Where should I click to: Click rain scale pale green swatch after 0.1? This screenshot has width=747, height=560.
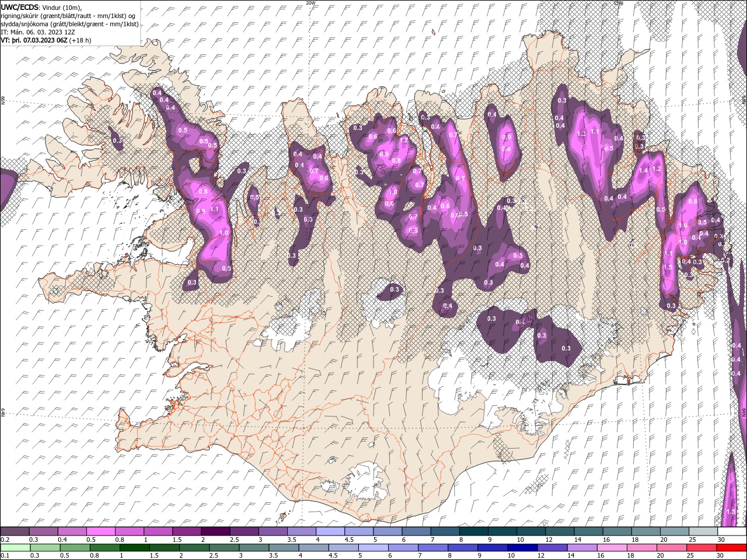[x=16, y=548]
